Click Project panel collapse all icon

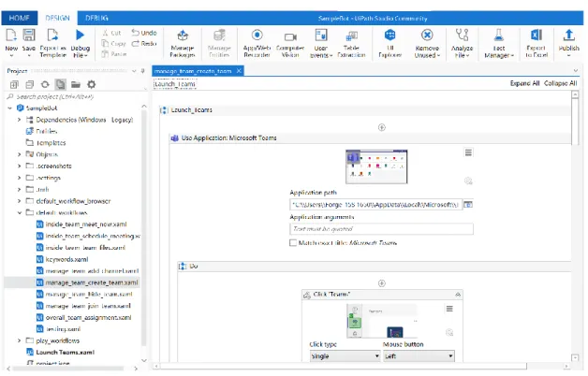[30, 84]
